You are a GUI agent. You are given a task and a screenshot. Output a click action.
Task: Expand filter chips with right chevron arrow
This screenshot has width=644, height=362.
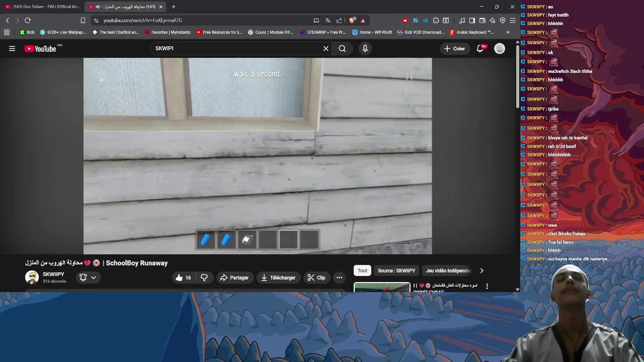coord(481,270)
